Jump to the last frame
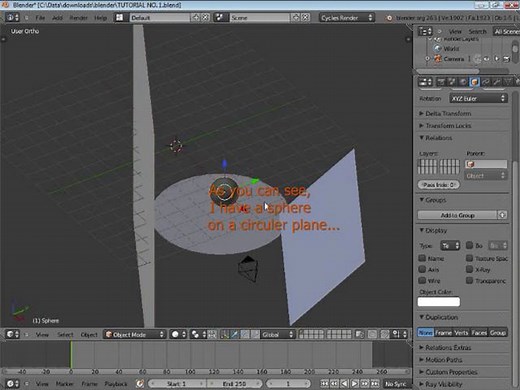 click(375, 384)
